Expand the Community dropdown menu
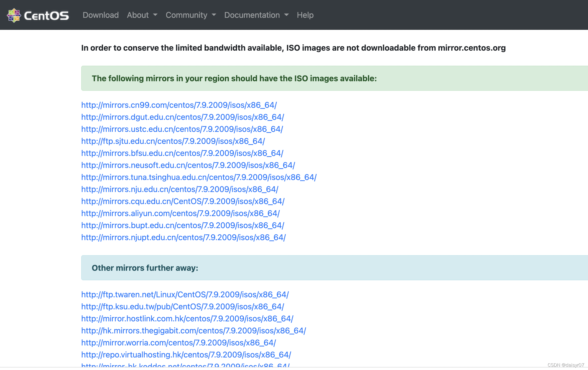The image size is (588, 370). tap(191, 15)
